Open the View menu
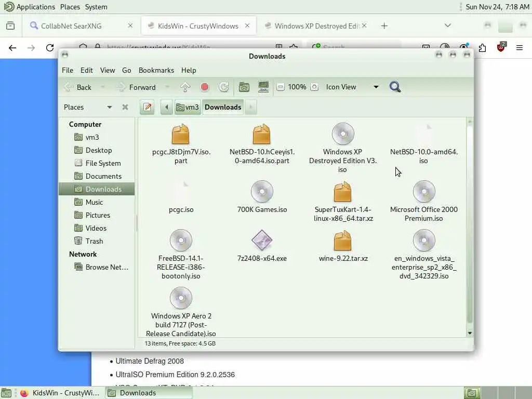532x399 pixels. 108,70
